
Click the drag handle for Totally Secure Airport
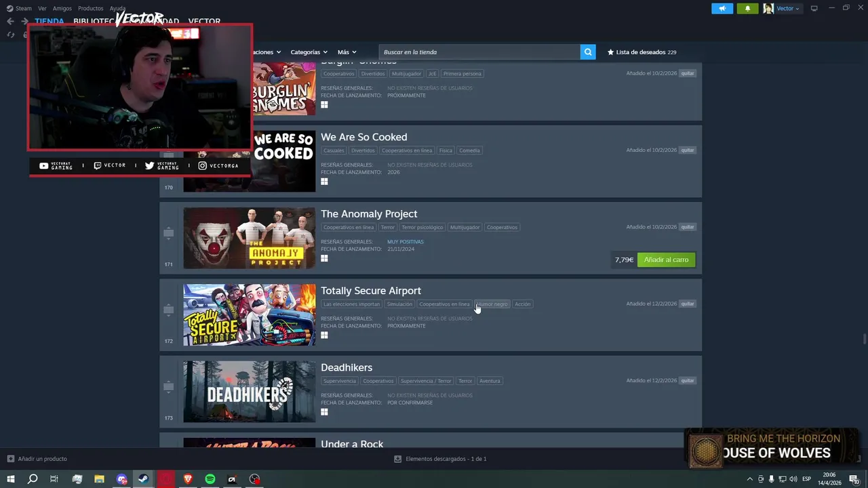168,310
